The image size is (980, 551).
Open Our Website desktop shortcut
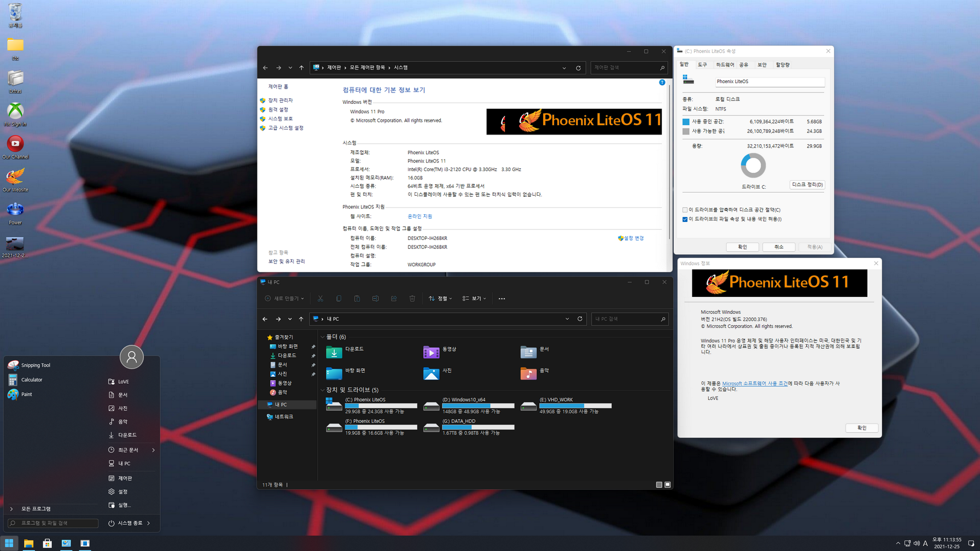[15, 180]
